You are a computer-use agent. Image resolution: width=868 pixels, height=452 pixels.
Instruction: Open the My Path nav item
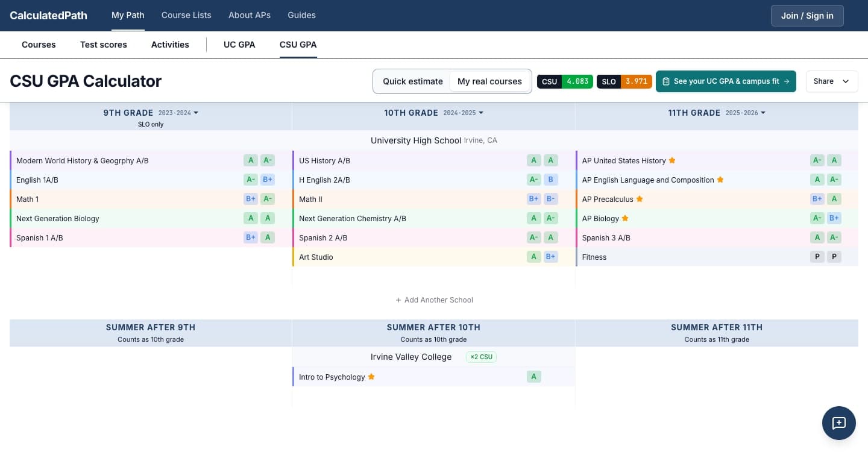[128, 15]
